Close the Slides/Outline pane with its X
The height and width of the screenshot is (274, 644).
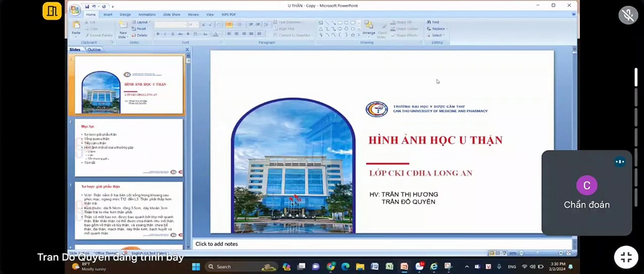(x=187, y=49)
